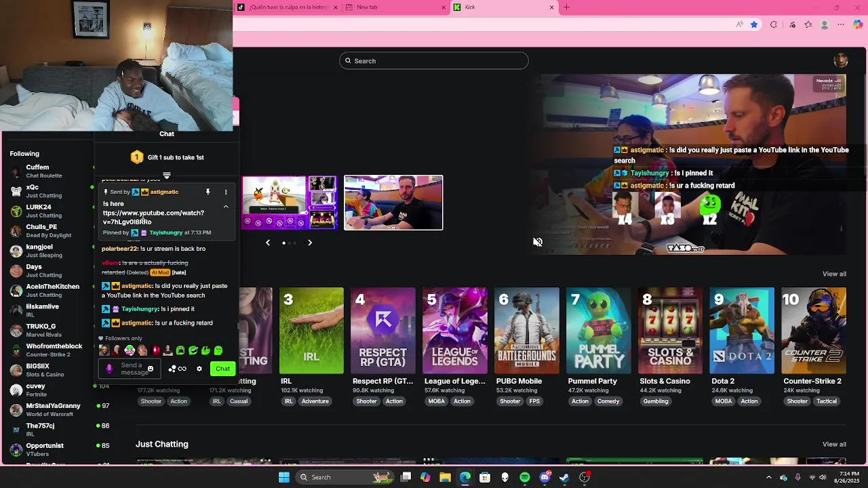This screenshot has height=488, width=868.
Task: Select the PUBG Mobile category card
Action: [527, 331]
